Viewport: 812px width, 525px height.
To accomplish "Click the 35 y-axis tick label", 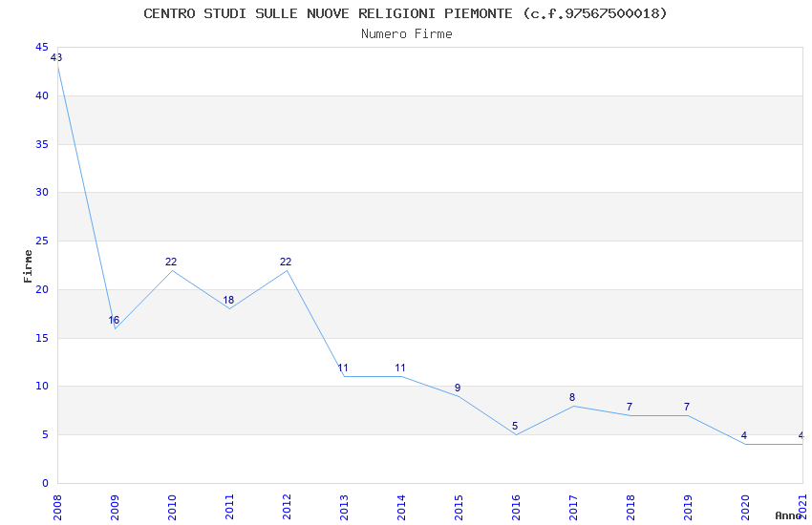I will [42, 144].
